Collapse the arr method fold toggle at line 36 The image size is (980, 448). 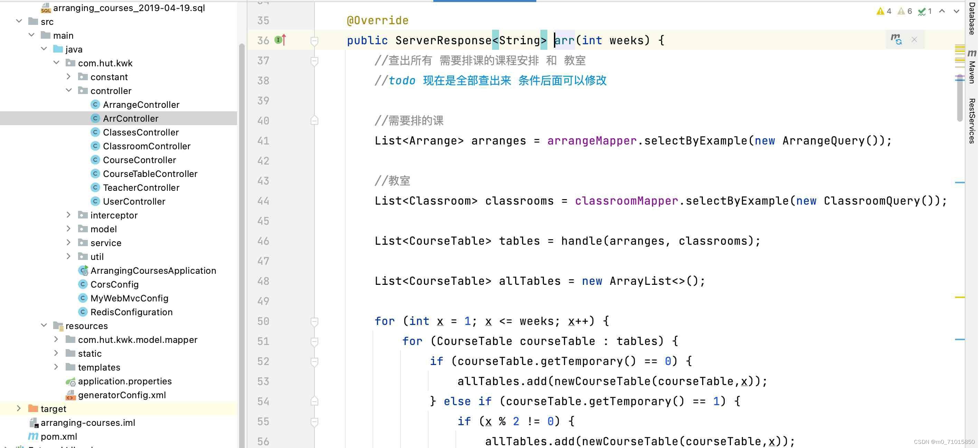314,40
